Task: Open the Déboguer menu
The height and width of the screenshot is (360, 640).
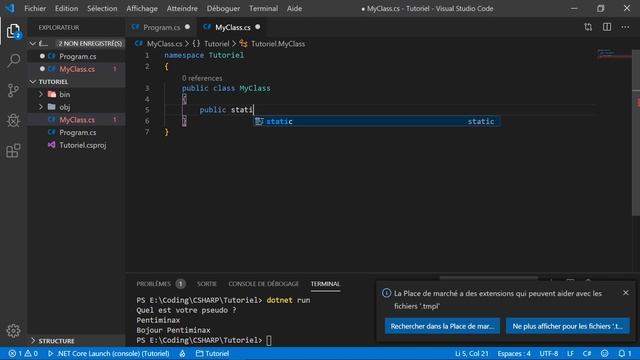Action: pyautogui.click(x=223, y=8)
